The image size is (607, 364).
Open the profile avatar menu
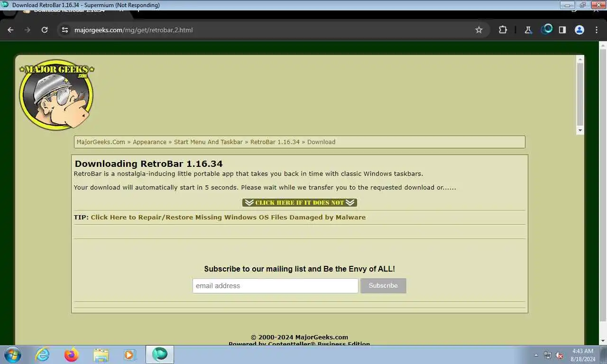pos(579,30)
